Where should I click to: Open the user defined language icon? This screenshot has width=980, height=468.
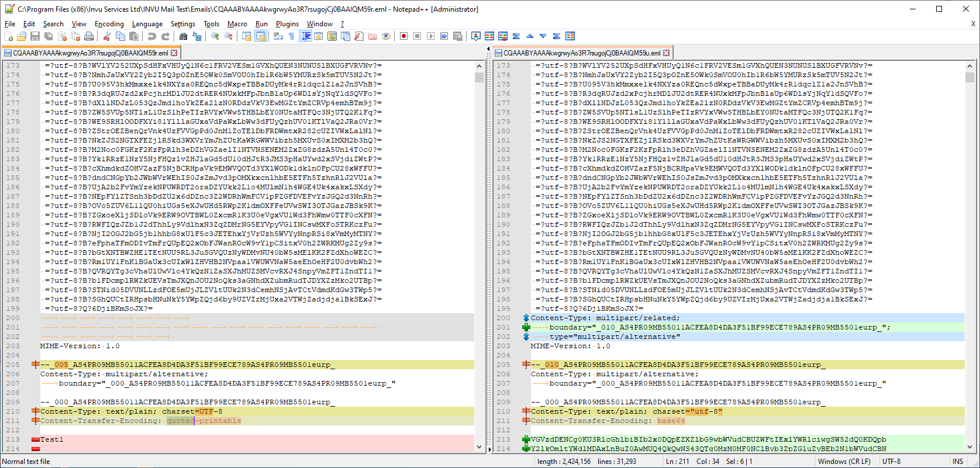coord(319,36)
